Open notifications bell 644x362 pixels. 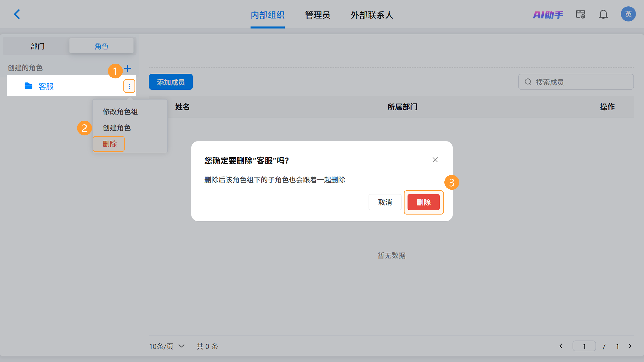(x=603, y=14)
